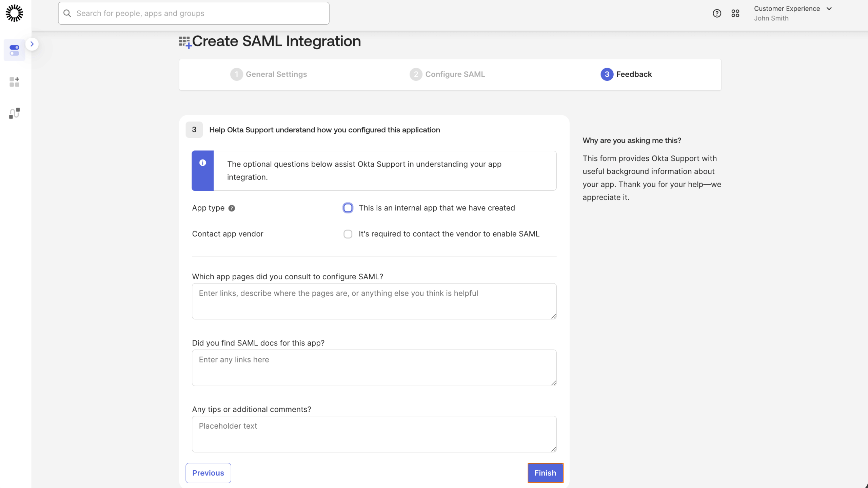Open the help icon in the top bar
The image size is (868, 488).
pyautogui.click(x=716, y=13)
